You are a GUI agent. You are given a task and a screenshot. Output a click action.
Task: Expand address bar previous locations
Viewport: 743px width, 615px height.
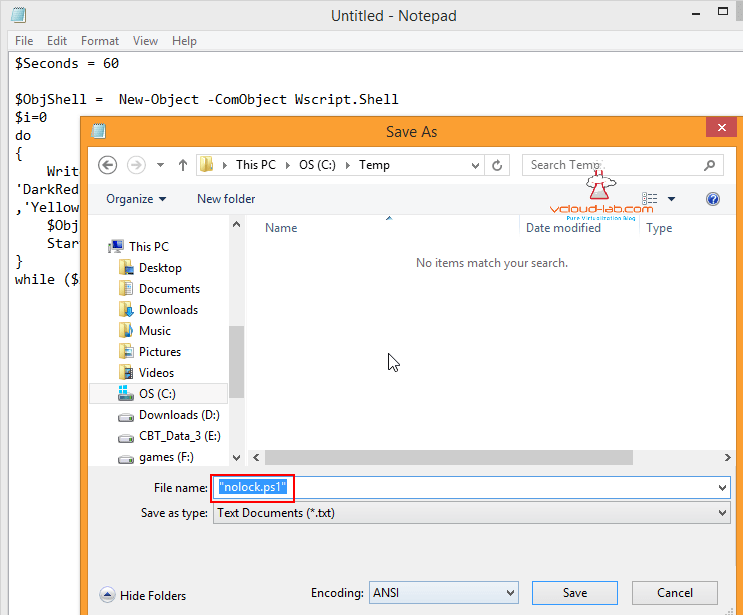(475, 165)
